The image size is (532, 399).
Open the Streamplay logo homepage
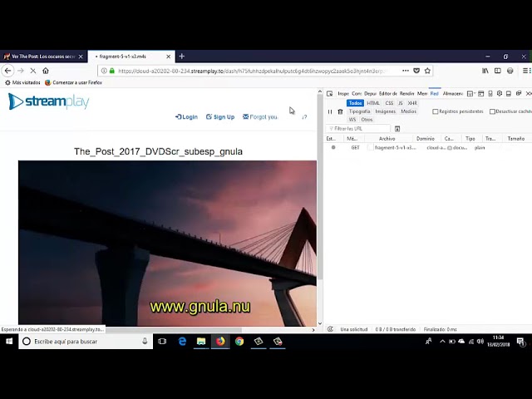(49, 101)
